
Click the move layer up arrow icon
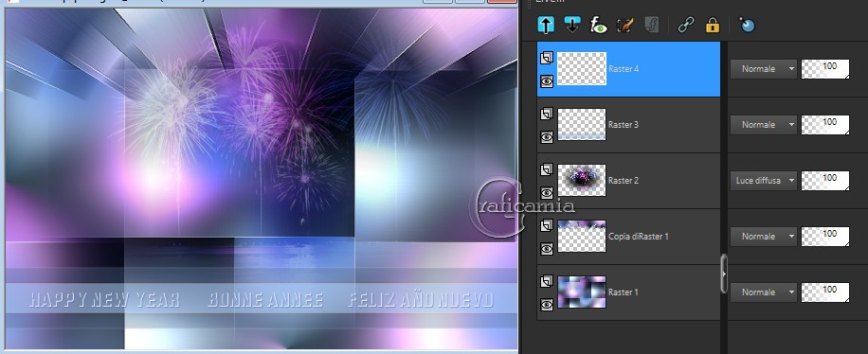(x=546, y=25)
